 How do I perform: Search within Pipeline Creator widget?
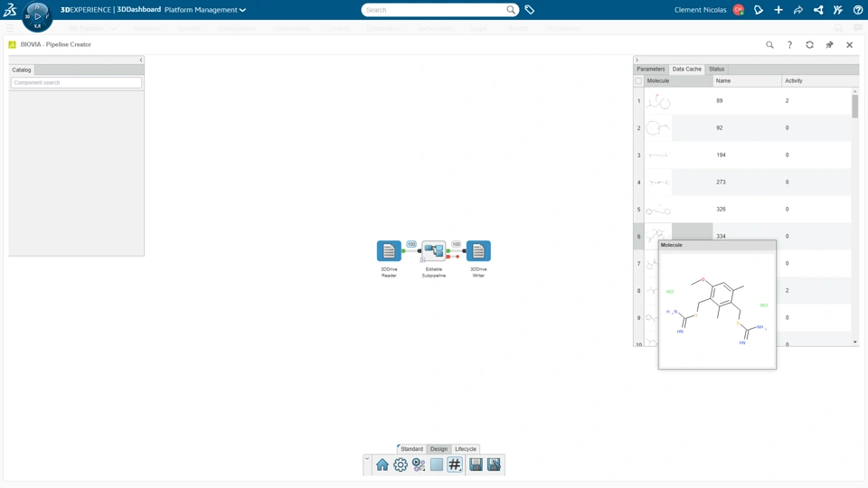tap(769, 45)
